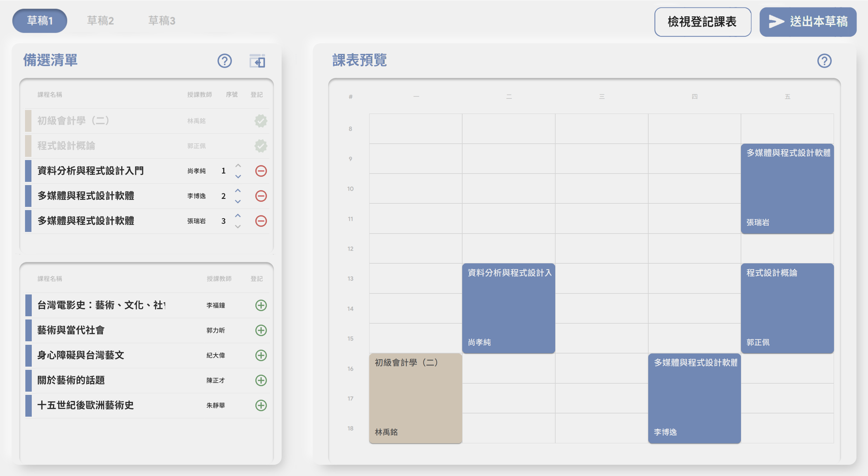Click the import-to-list icon beside 備選清單 help
The image size is (868, 476).
point(257,61)
